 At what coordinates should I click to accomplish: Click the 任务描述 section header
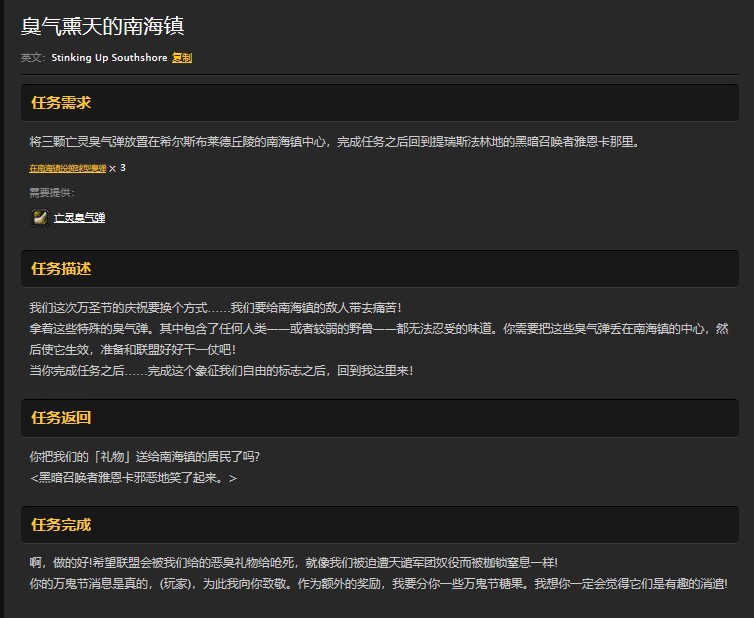click(x=61, y=269)
